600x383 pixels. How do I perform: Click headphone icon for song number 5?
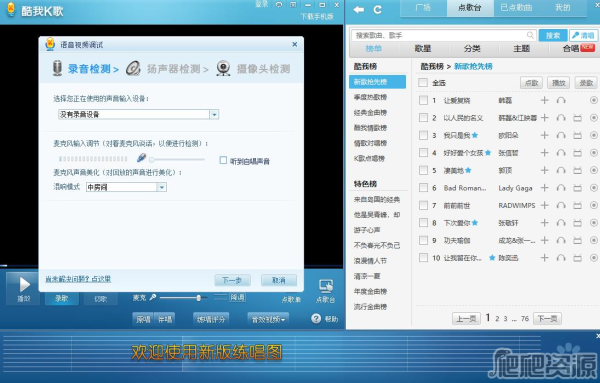pos(561,170)
